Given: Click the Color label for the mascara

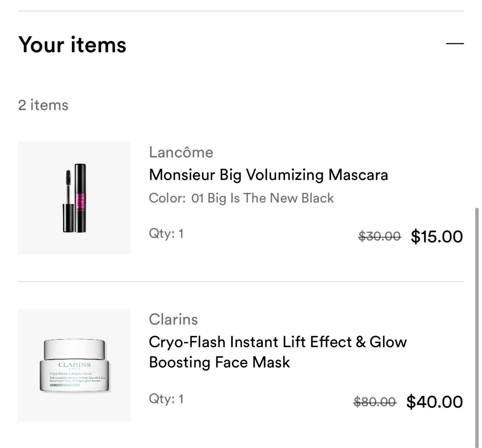Looking at the screenshot, I should click(x=167, y=198).
